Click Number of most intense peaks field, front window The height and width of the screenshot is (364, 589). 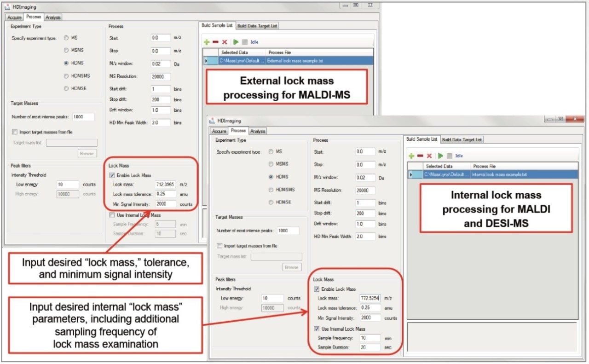click(x=288, y=231)
